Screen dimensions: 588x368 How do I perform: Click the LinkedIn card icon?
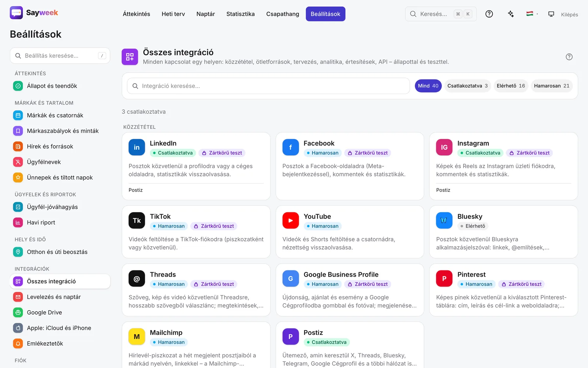click(137, 147)
